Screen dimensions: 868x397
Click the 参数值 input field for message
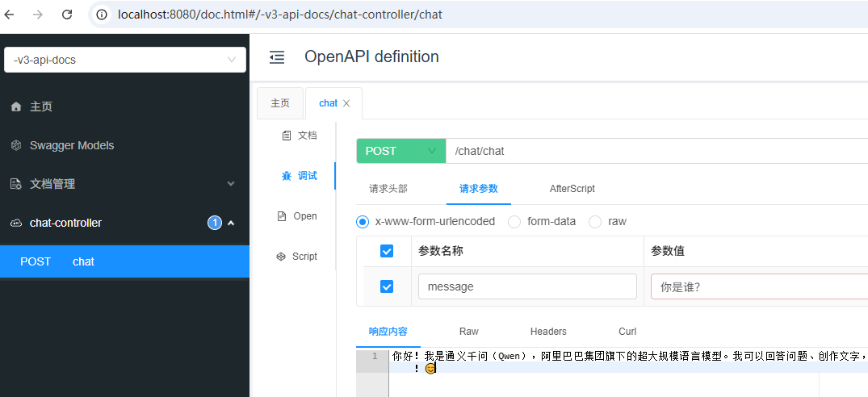757,286
